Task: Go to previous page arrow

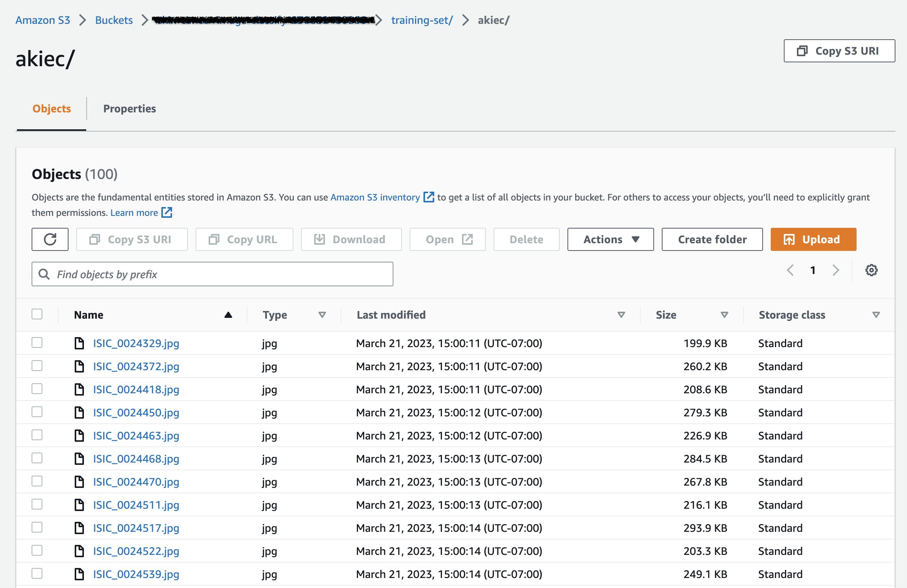Action: (790, 270)
